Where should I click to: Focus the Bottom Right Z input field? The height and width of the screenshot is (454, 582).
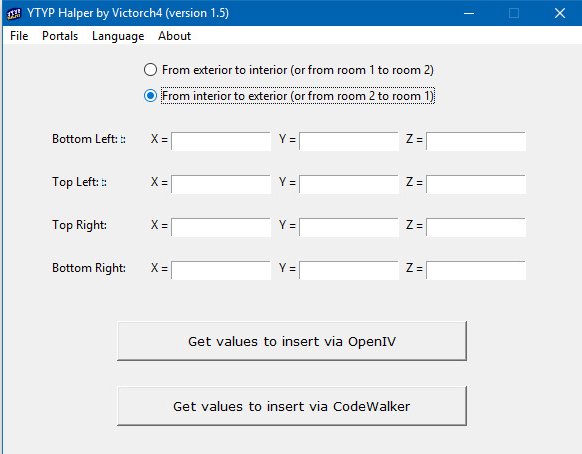point(476,270)
